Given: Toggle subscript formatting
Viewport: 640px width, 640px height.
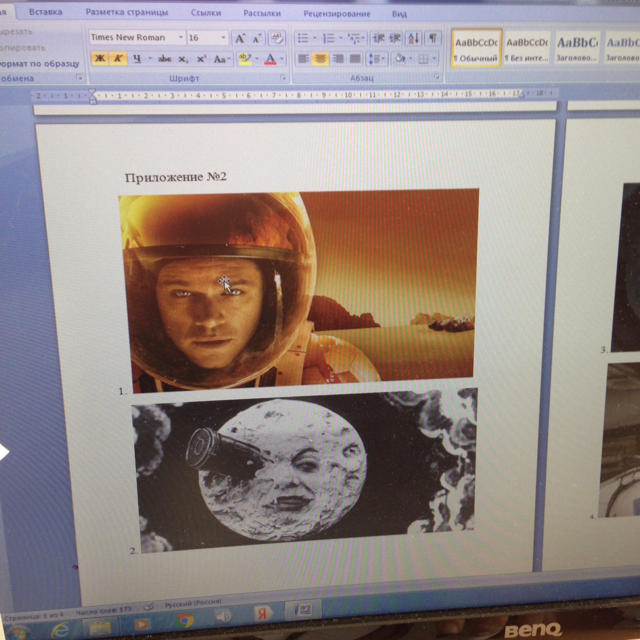Looking at the screenshot, I should click(183, 59).
